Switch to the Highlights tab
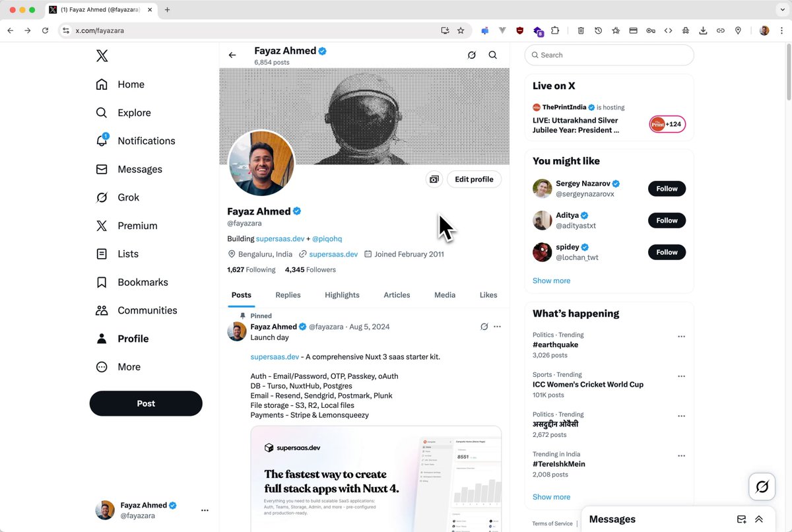792x532 pixels. (x=342, y=295)
